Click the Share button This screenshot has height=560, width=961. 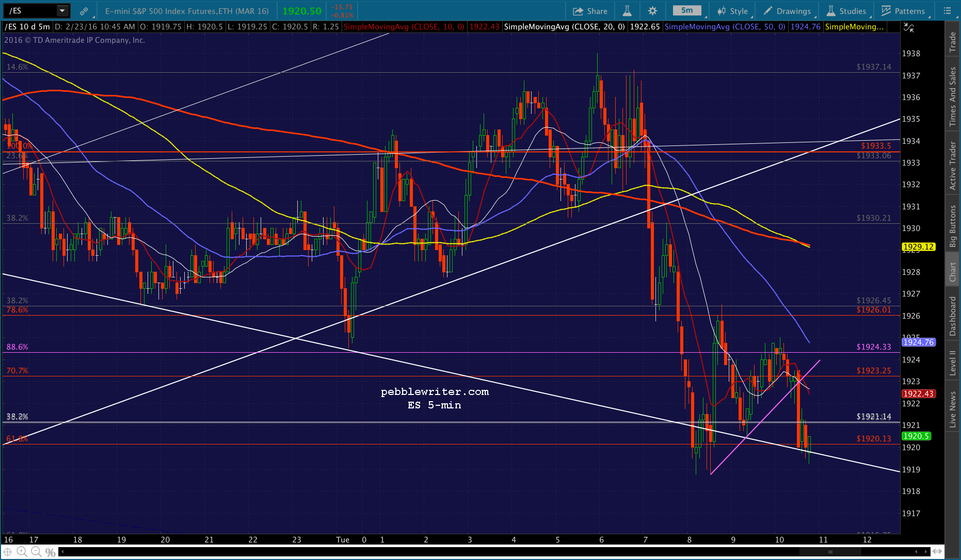click(590, 11)
